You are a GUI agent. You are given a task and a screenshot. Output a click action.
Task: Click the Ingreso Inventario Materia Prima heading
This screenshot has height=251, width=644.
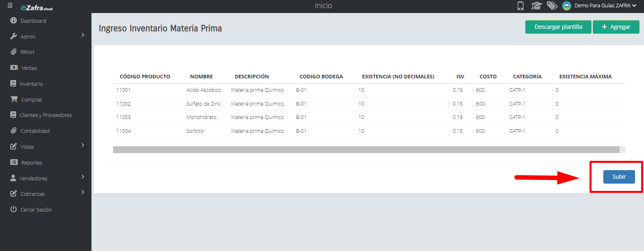pos(160,28)
